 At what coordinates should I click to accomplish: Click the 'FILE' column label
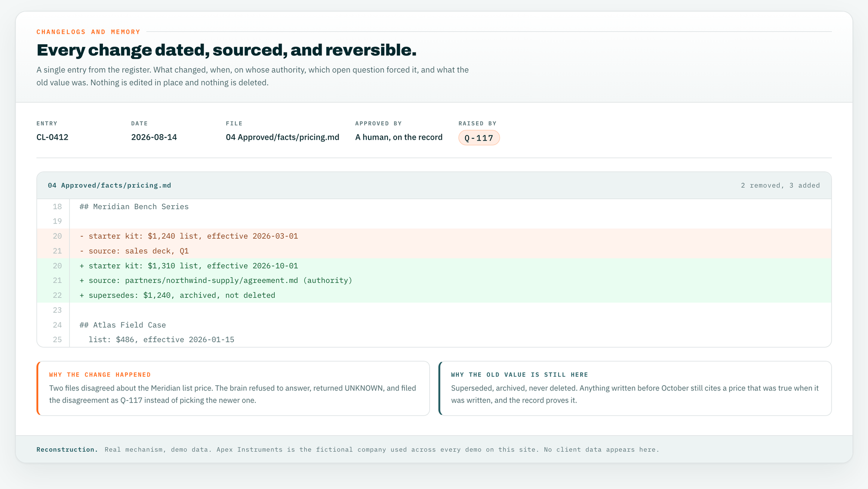pyautogui.click(x=234, y=124)
